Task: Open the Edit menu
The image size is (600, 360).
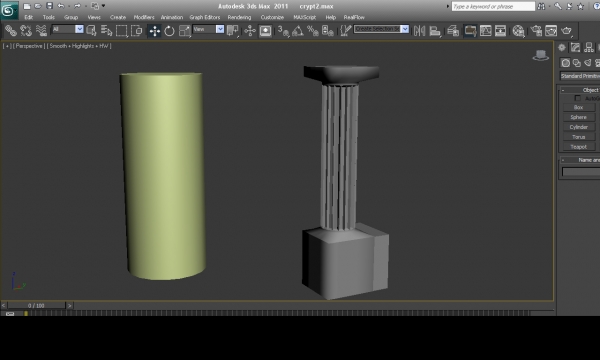Action: (28, 17)
